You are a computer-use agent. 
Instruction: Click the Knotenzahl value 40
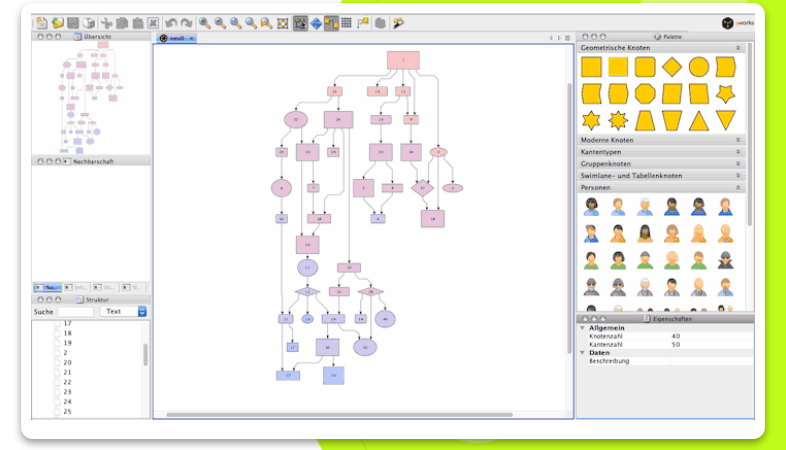(676, 336)
